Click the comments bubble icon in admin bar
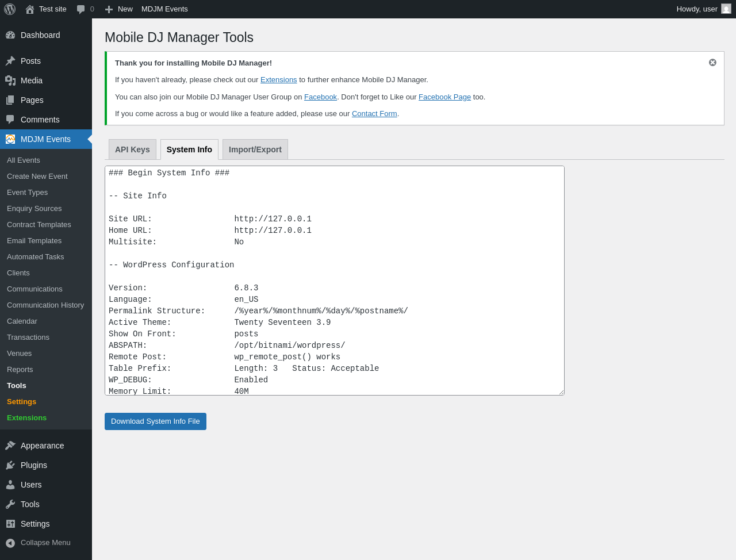 [x=81, y=9]
